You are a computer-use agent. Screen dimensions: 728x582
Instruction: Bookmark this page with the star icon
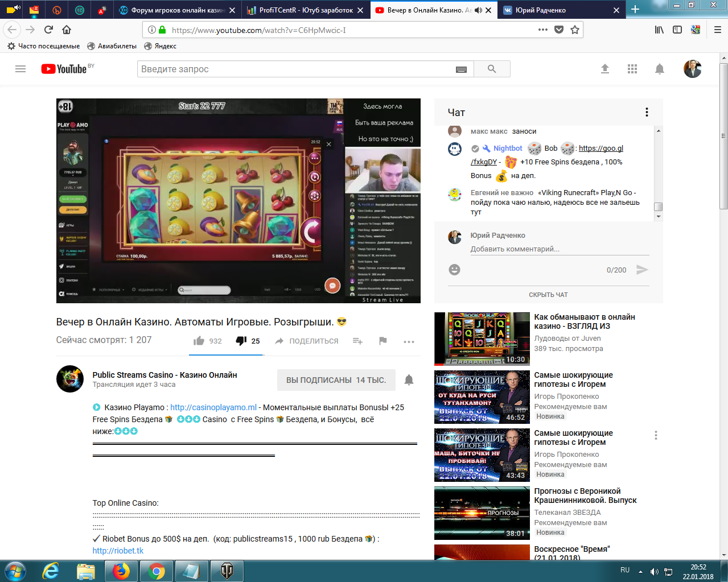(x=575, y=30)
